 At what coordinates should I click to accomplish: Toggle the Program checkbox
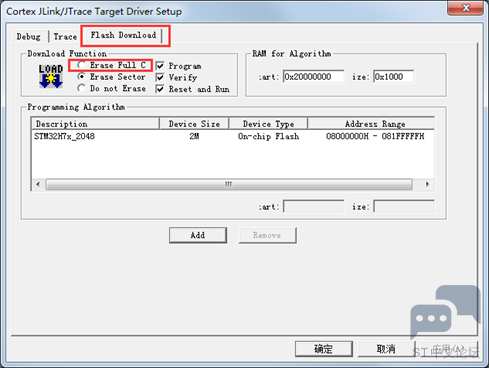coord(160,66)
